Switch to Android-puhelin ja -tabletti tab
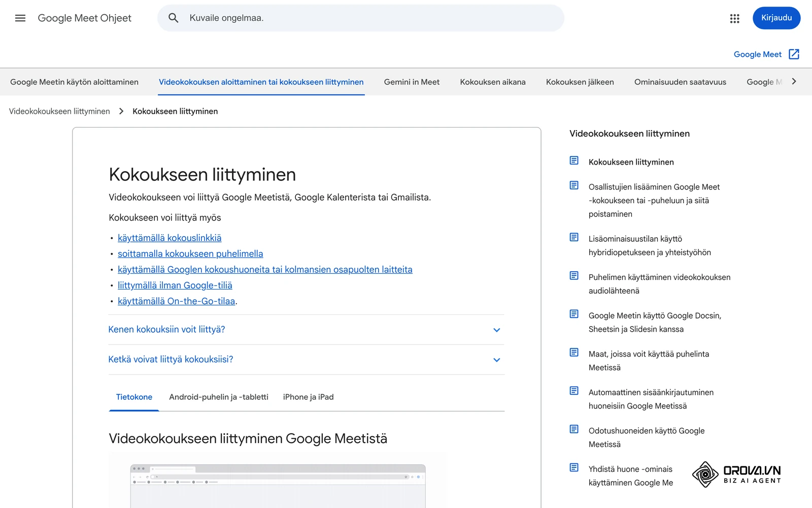The width and height of the screenshot is (812, 508). [x=219, y=397]
